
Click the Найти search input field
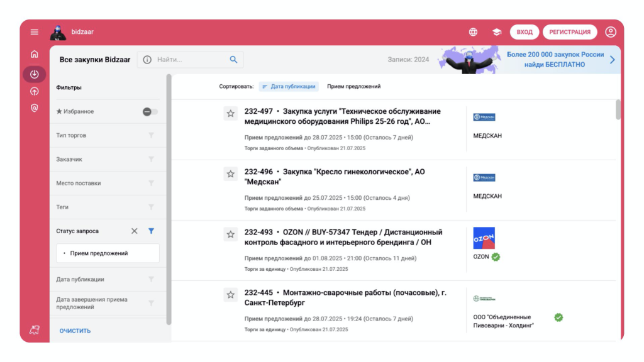pos(191,60)
